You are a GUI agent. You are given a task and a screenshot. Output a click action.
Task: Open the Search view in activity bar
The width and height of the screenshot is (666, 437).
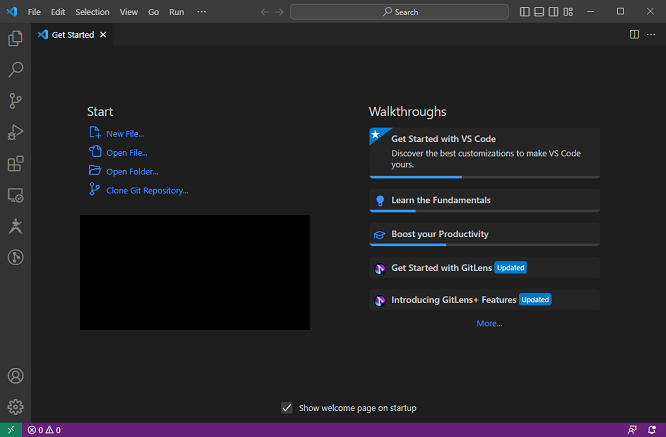point(15,69)
